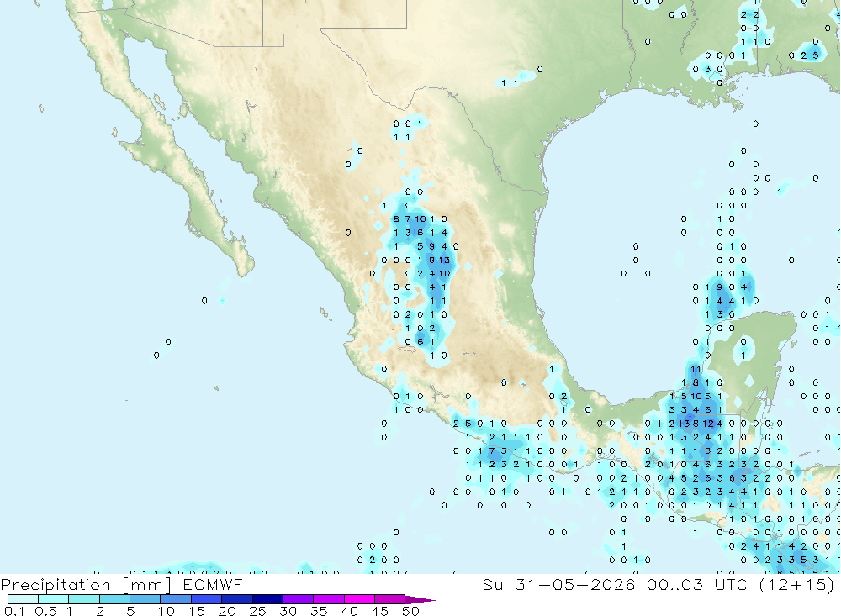Click the '0.5' legend label
Image resolution: width=841 pixels, height=616 pixels.
coord(45,611)
